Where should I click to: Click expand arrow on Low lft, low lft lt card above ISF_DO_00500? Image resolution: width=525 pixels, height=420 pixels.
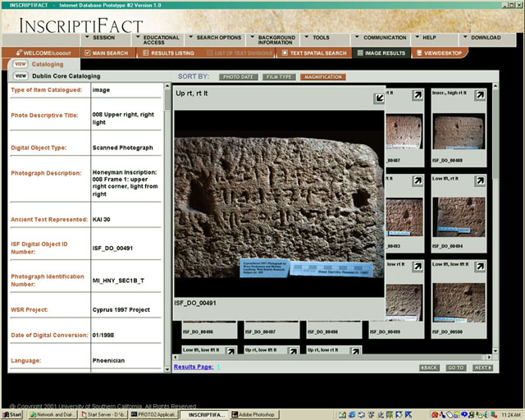(480, 267)
